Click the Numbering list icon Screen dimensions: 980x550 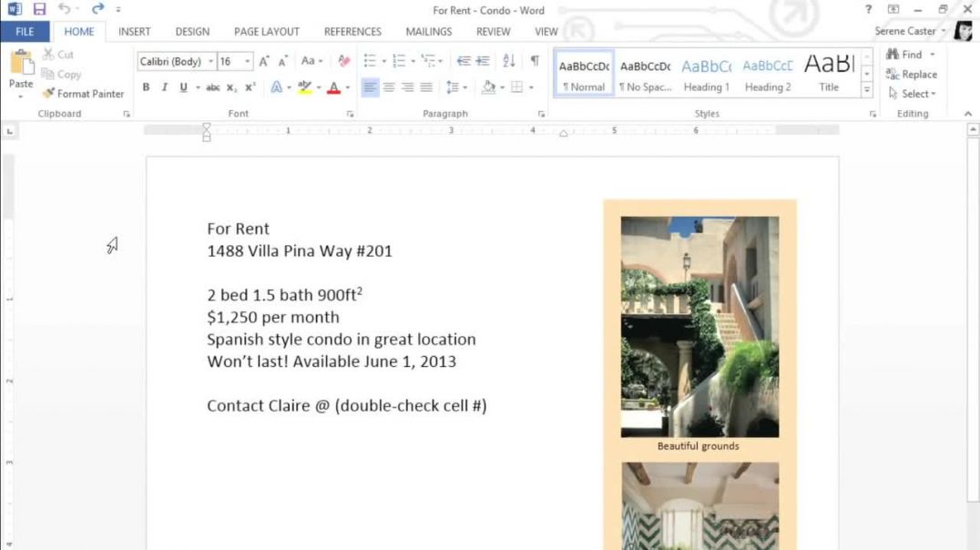(x=399, y=61)
